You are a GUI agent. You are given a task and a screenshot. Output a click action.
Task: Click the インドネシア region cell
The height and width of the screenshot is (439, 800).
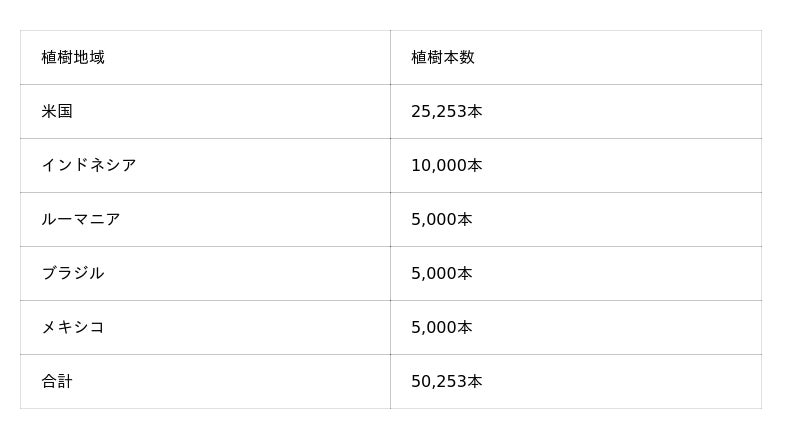point(88,166)
